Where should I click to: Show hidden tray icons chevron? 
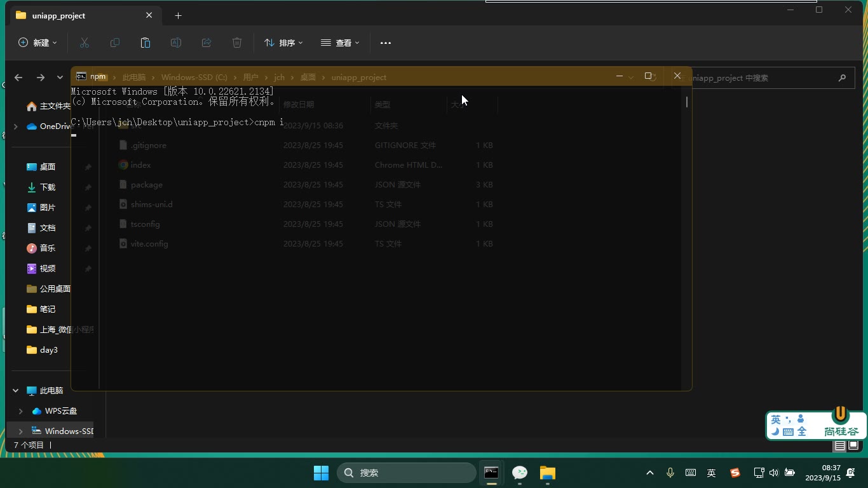[x=649, y=473]
